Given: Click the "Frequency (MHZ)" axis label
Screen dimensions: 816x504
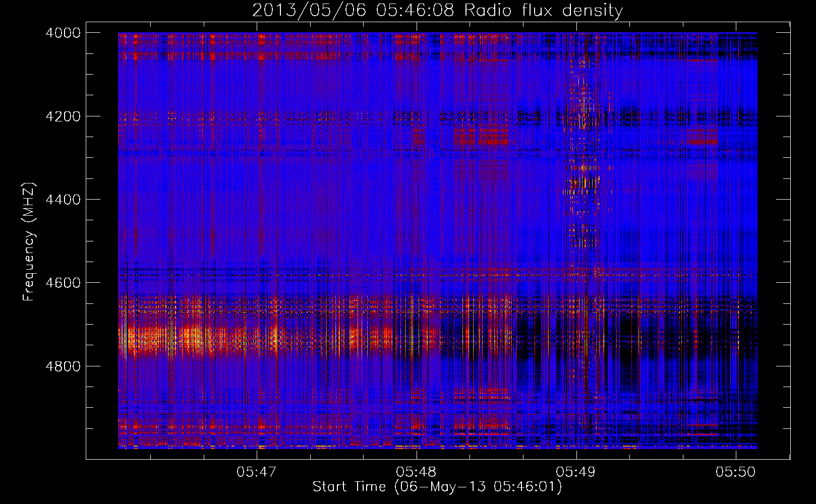Looking at the screenshot, I should 28,242.
